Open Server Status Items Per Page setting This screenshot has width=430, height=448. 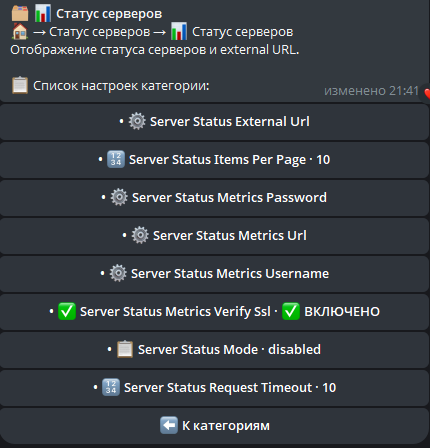(x=214, y=160)
